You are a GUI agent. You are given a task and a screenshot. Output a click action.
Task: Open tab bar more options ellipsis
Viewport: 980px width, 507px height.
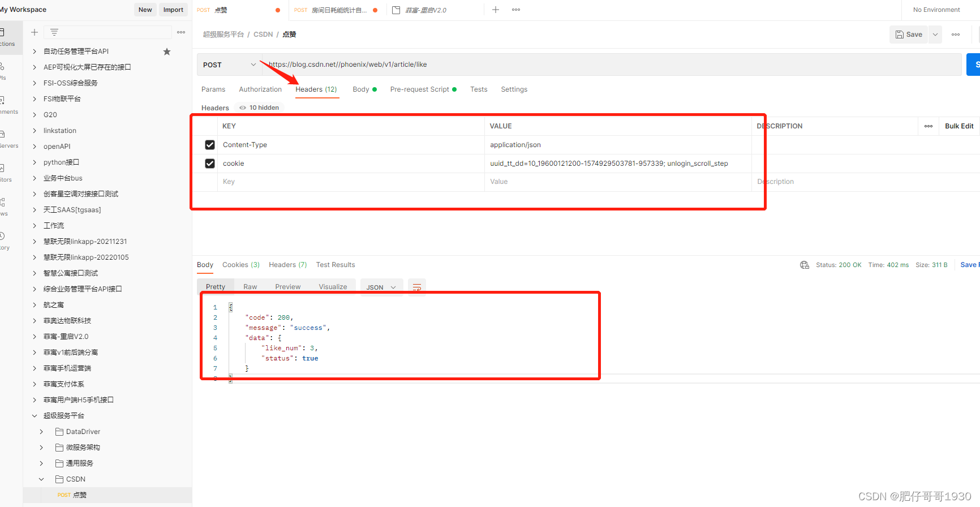click(x=516, y=10)
